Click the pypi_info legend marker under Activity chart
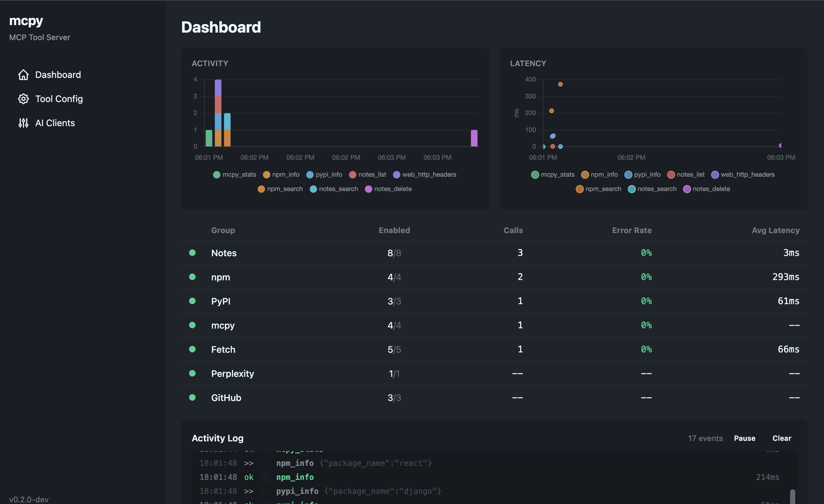Image resolution: width=824 pixels, height=504 pixels. (x=311, y=175)
